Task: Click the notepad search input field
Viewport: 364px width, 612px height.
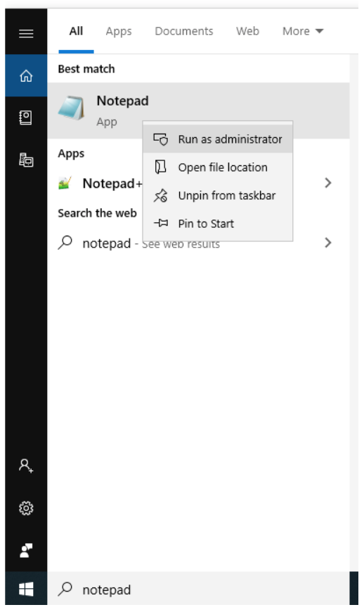Action: tap(198, 589)
